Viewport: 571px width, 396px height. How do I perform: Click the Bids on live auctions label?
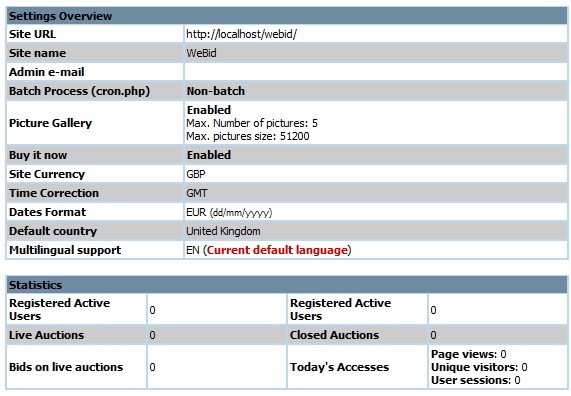click(66, 367)
